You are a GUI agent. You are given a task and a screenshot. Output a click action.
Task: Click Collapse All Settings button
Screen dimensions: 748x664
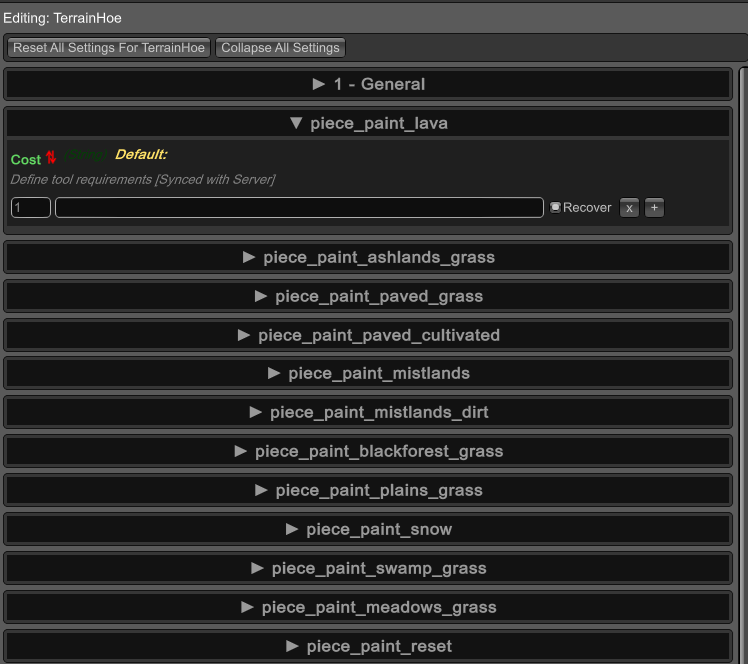[x=280, y=48]
